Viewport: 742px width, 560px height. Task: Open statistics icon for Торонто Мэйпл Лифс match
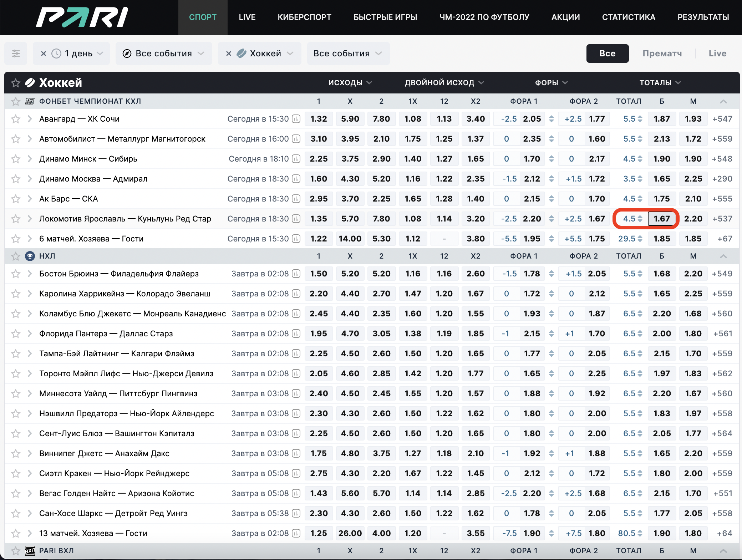tap(296, 373)
